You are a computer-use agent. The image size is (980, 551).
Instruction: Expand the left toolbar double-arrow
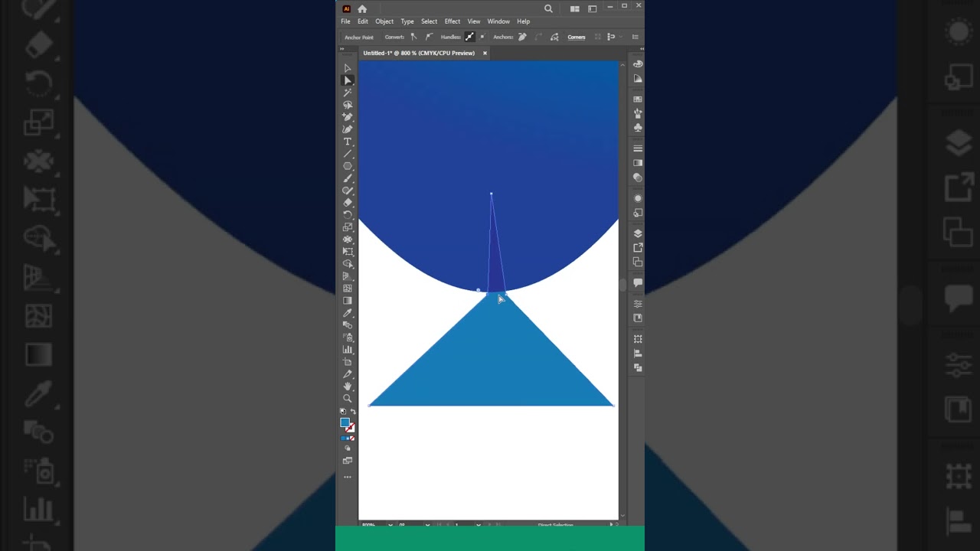[x=342, y=48]
